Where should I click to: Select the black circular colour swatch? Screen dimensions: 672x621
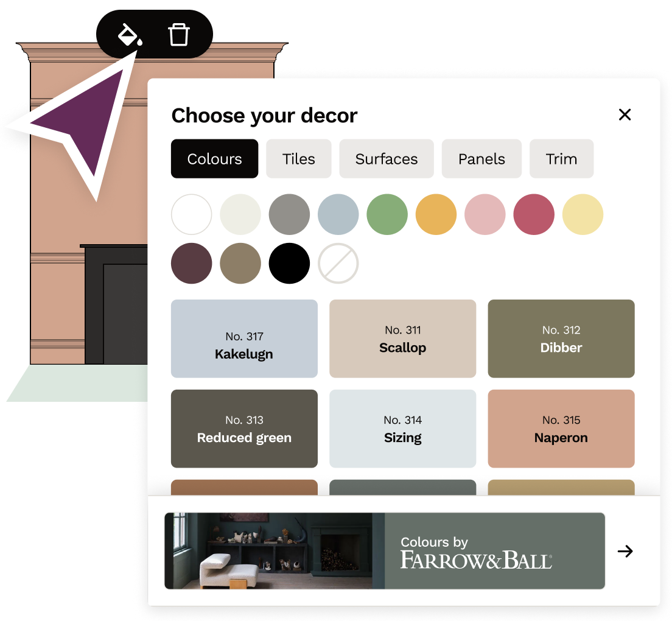click(289, 263)
